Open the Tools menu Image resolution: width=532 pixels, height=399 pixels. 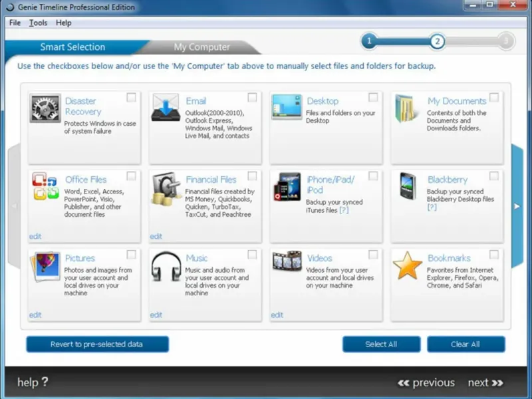[x=38, y=23]
